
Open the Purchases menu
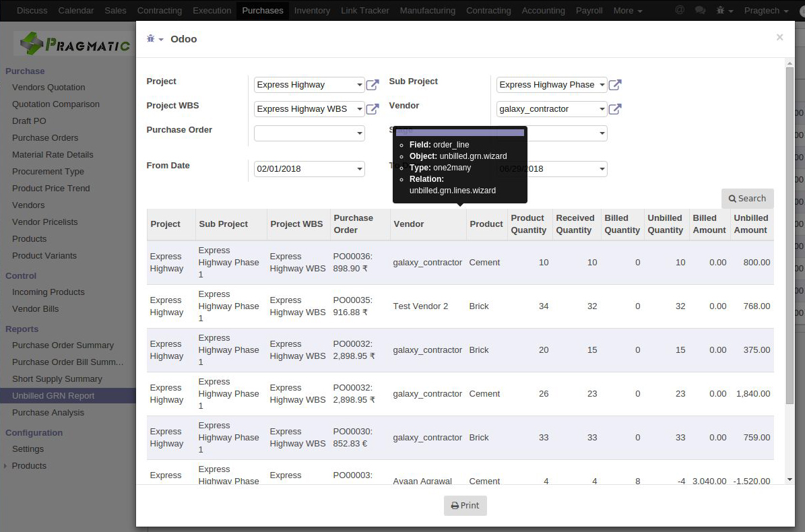point(262,10)
